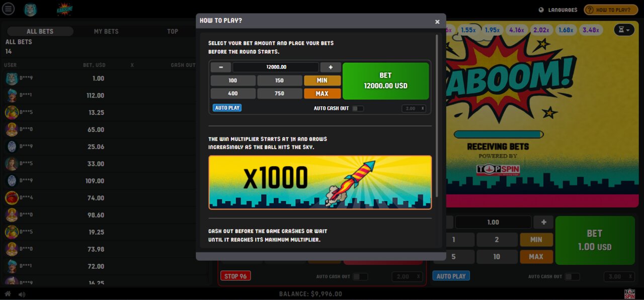Screen dimensions: 644x300
Task: Click the Kaboom game logo in header
Action: tap(64, 9)
